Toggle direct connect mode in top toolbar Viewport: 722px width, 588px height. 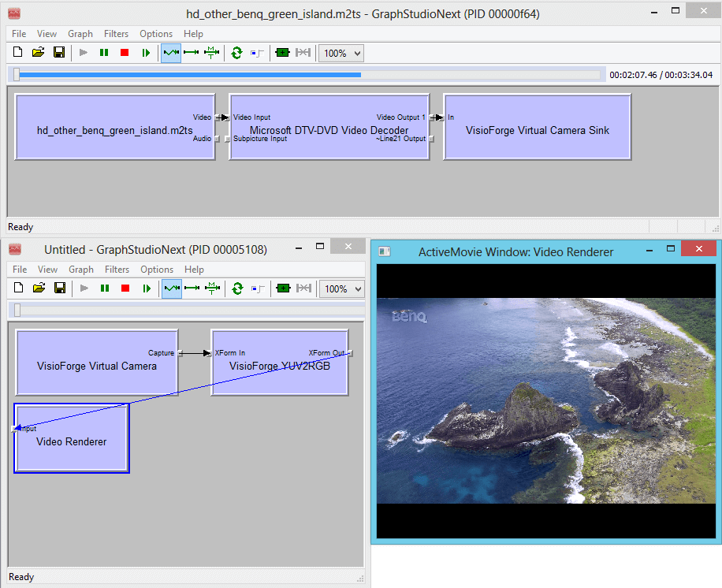tap(191, 53)
